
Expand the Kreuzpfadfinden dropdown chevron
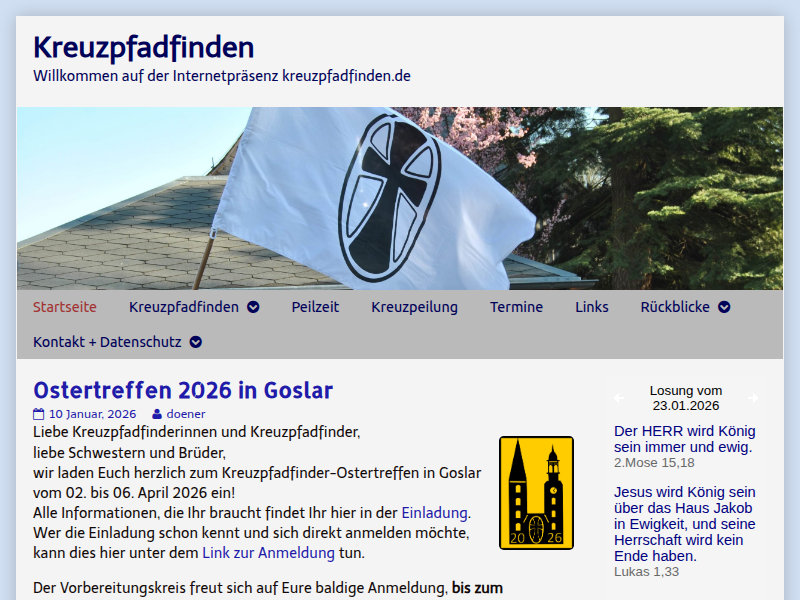click(x=252, y=307)
